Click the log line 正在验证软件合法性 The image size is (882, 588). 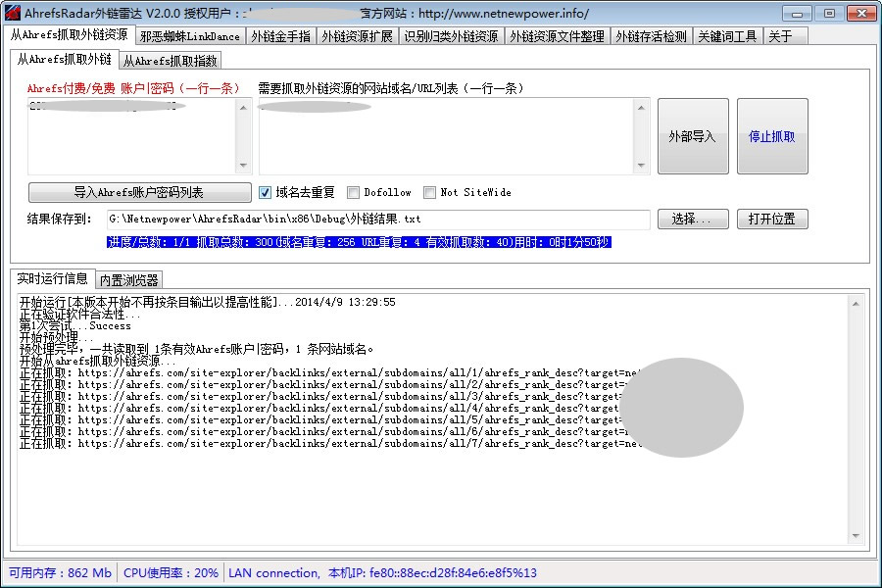point(80,314)
